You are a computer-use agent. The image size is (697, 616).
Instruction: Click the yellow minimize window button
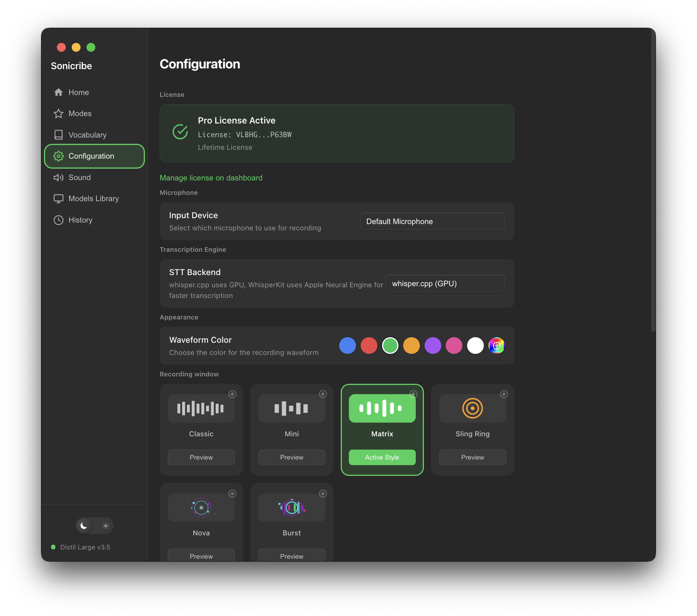click(x=76, y=47)
